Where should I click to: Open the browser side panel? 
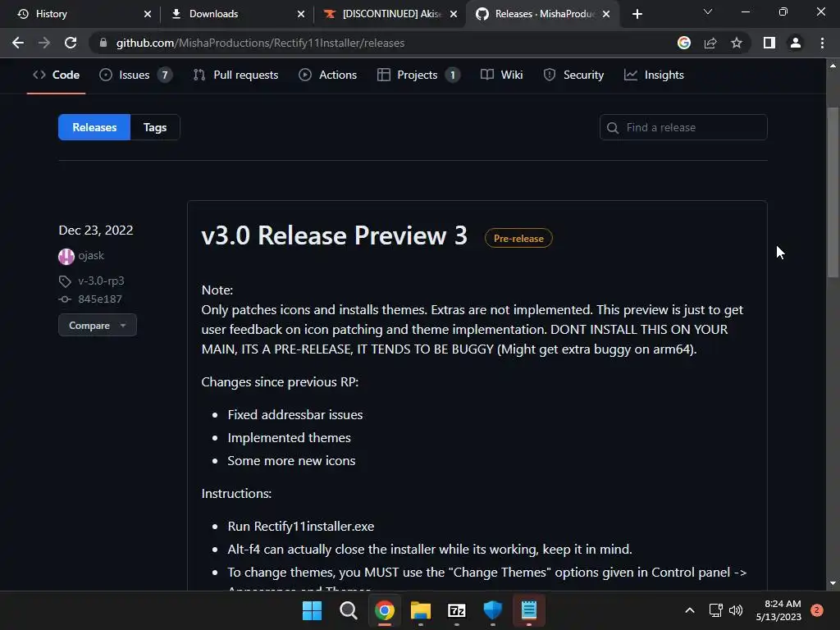(x=769, y=43)
